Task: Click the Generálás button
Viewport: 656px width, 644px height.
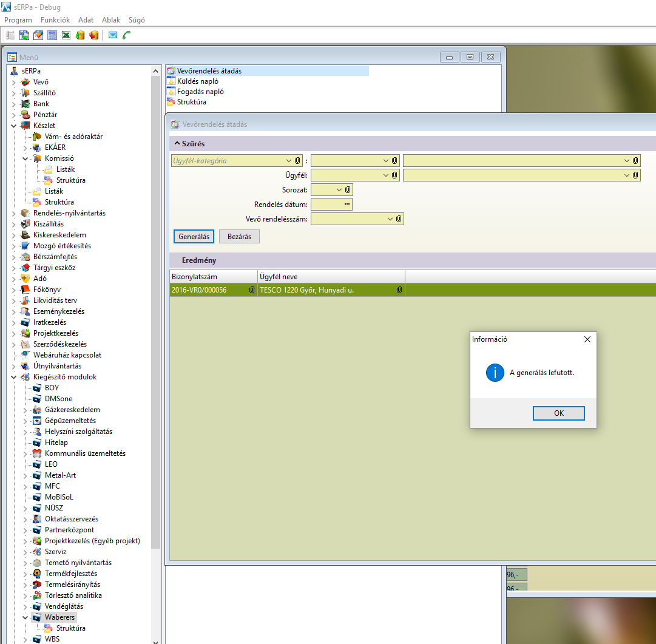Action: click(194, 237)
